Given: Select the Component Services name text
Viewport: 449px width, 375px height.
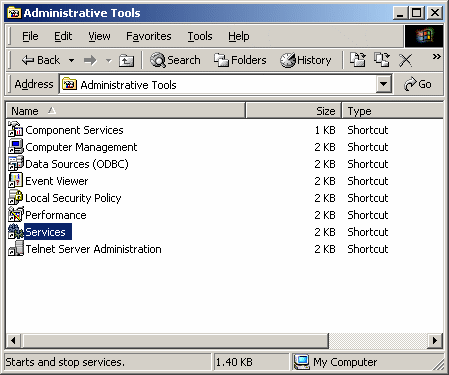Looking at the screenshot, I should click(x=74, y=130).
